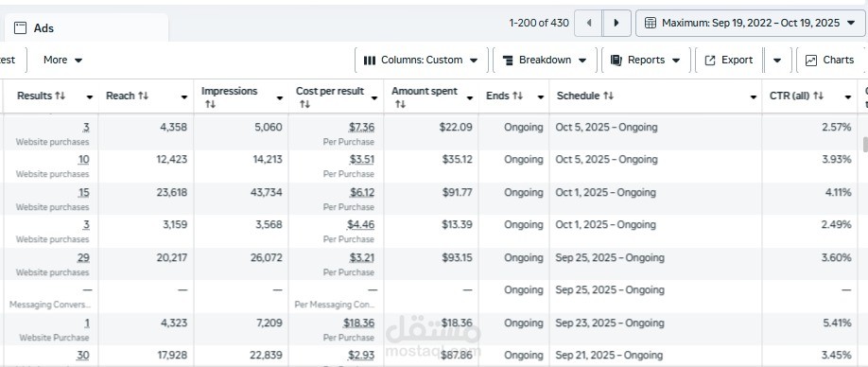Open Columns: Custom dropdown
The width and height of the screenshot is (868, 367).
[x=421, y=60]
